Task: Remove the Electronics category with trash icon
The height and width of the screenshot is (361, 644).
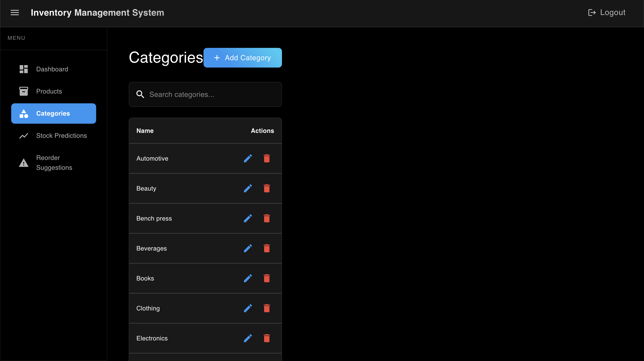Action: pos(267,338)
